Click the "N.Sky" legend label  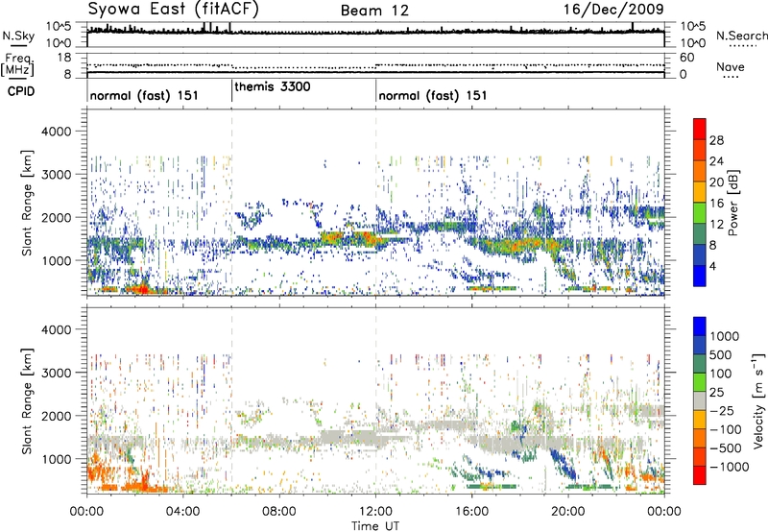tap(18, 36)
